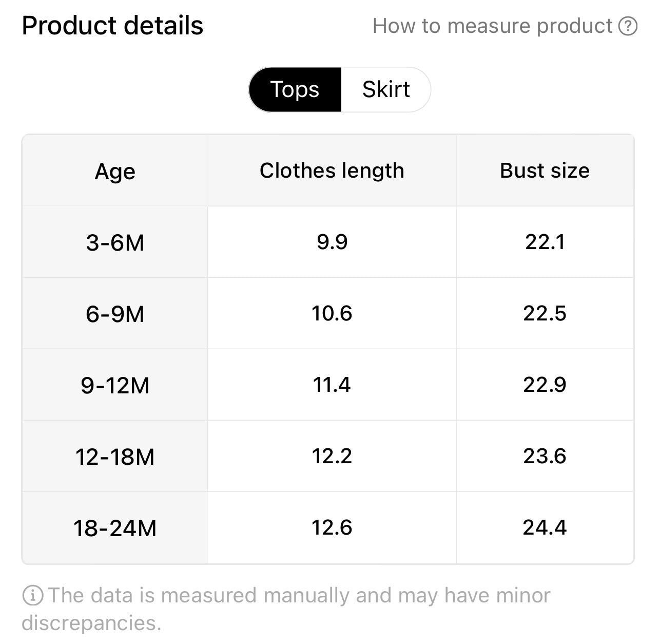Image resolution: width=659 pixels, height=644 pixels.
Task: Click the 12-18M age row
Action: (x=328, y=456)
